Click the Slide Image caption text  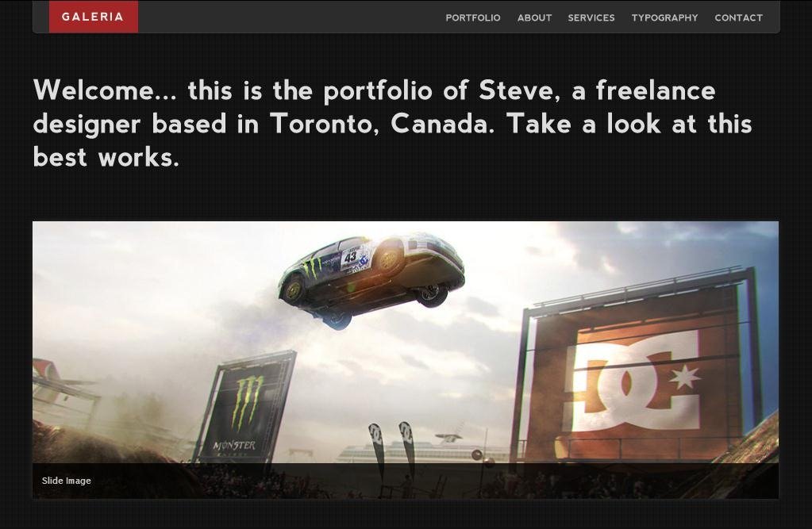click(67, 481)
